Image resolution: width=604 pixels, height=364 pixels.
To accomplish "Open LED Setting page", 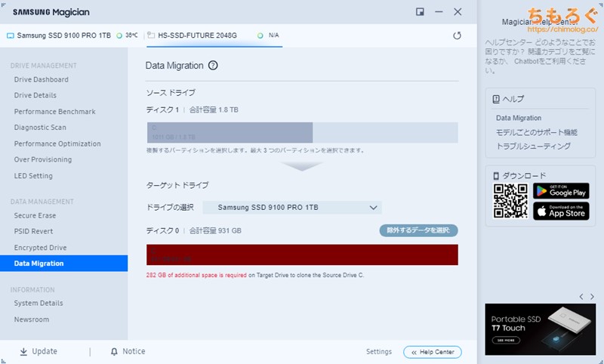I will tap(33, 176).
